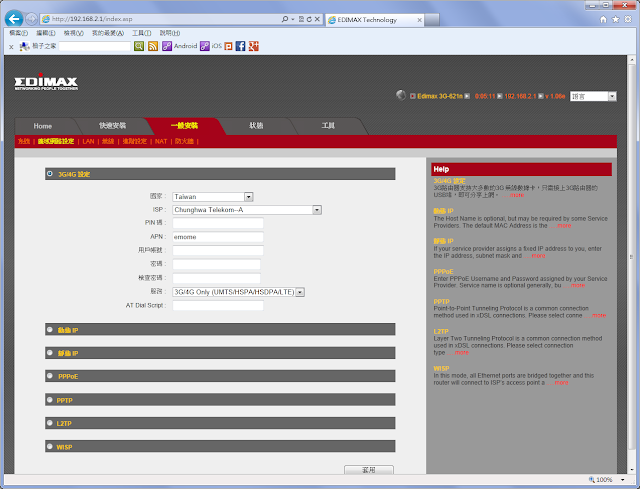Open the Facebook toolbar icon
Viewport: 640px width, 489px height.
(240, 46)
